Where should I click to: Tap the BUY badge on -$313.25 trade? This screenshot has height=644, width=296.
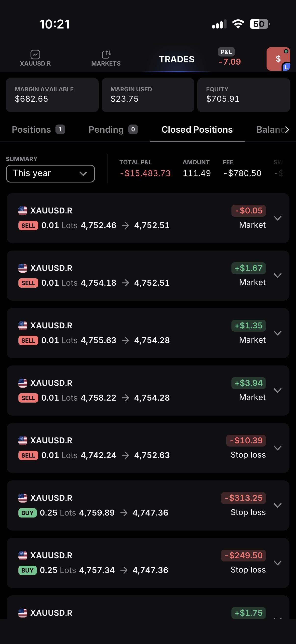tap(27, 513)
